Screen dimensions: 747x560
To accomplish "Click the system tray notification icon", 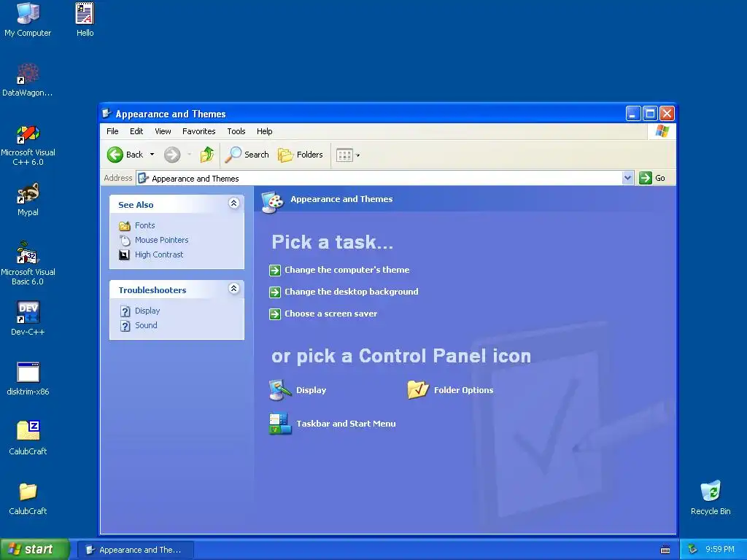I will [693, 549].
